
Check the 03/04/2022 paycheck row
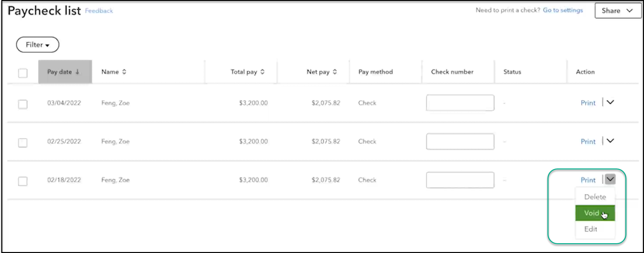(23, 104)
